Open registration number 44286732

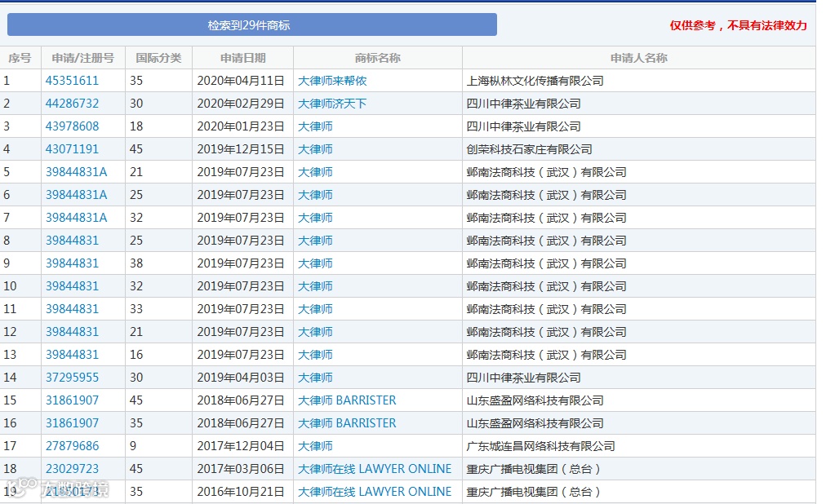point(72,104)
